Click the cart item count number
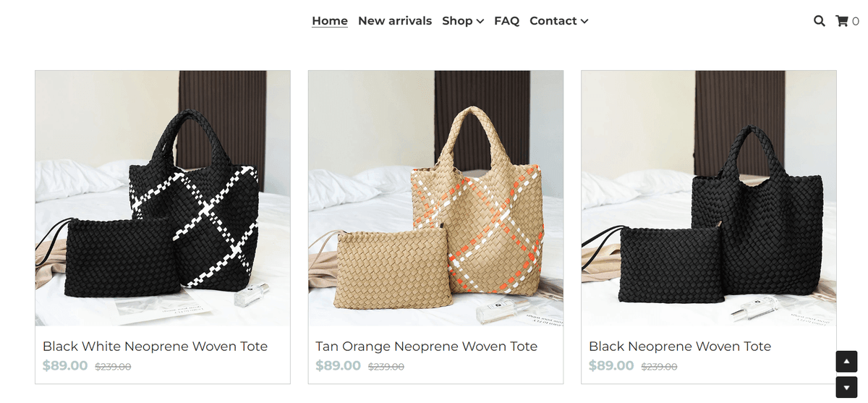The height and width of the screenshot is (403, 868). 856,22
